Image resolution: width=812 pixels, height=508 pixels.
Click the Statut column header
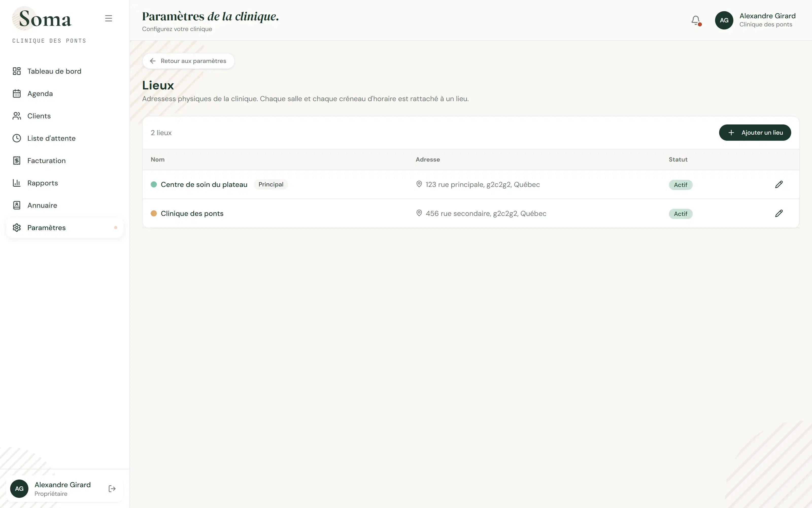coord(678,160)
